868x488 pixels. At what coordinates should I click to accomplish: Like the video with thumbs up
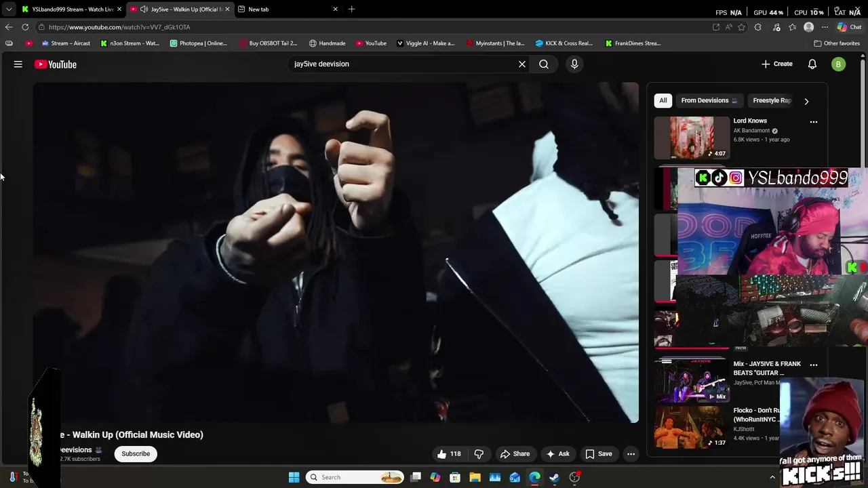(x=449, y=454)
